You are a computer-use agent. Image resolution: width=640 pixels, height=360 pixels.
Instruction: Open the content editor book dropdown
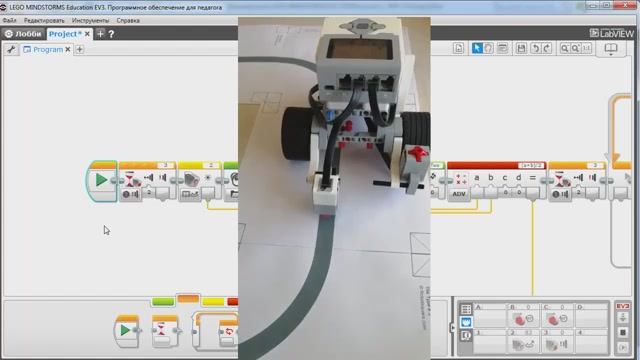point(611,49)
